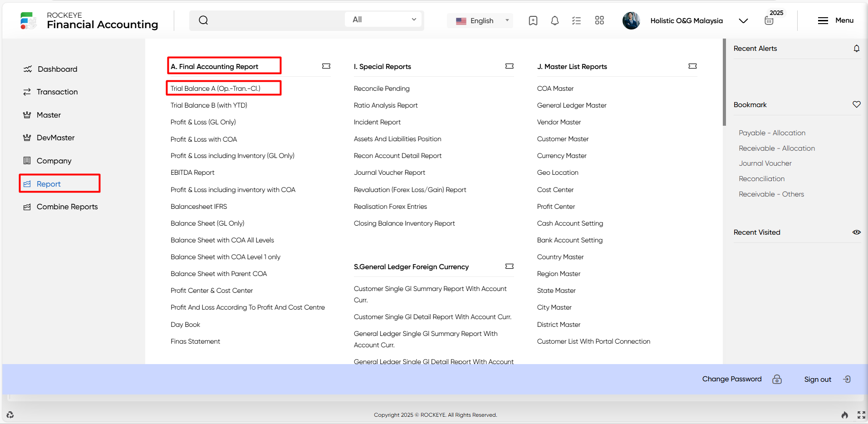Open Ratio Analysis Report
The width and height of the screenshot is (868, 424).
coord(386,105)
